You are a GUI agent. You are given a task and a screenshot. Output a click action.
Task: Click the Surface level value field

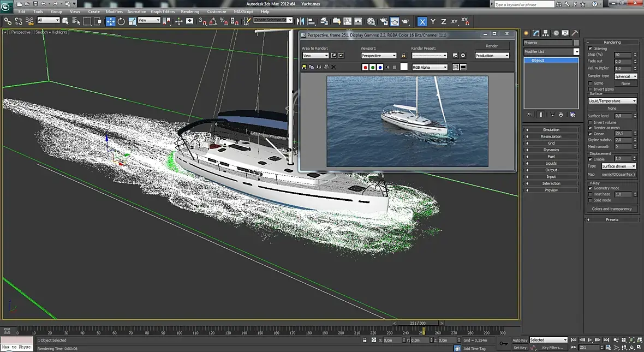click(x=622, y=116)
